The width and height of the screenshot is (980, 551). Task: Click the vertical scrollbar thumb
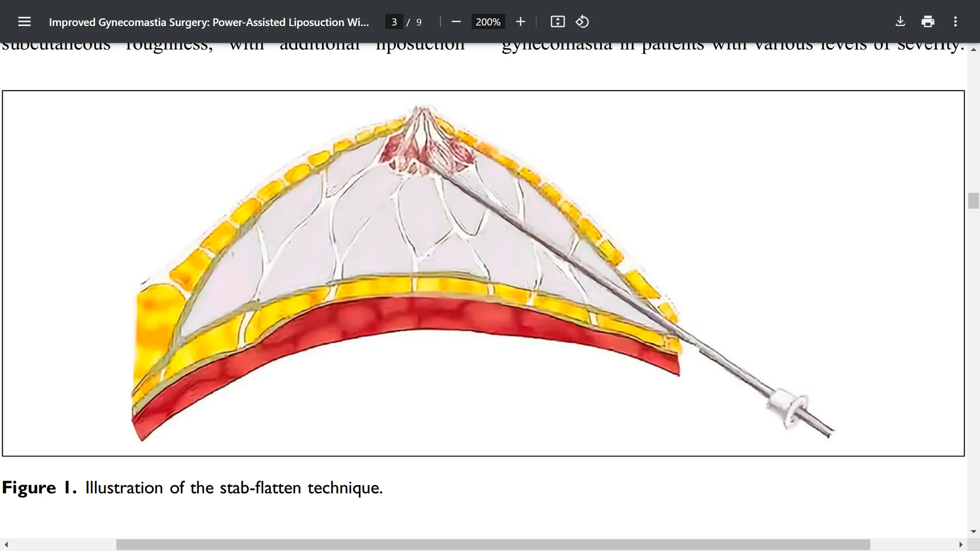[973, 201]
